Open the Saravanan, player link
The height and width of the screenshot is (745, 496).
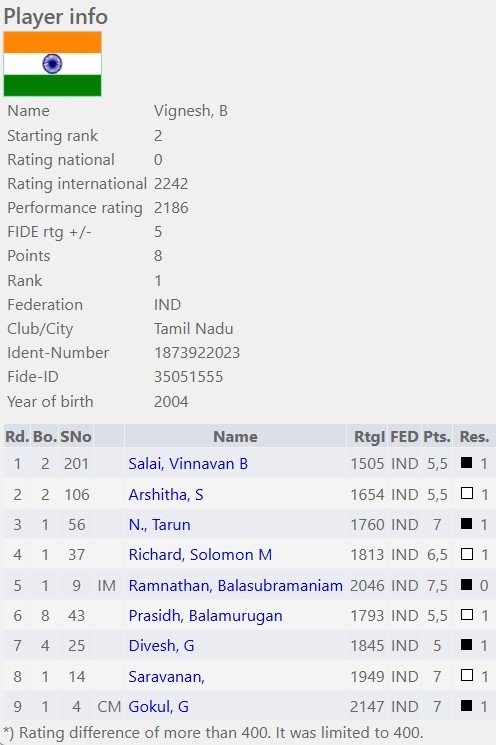(166, 676)
